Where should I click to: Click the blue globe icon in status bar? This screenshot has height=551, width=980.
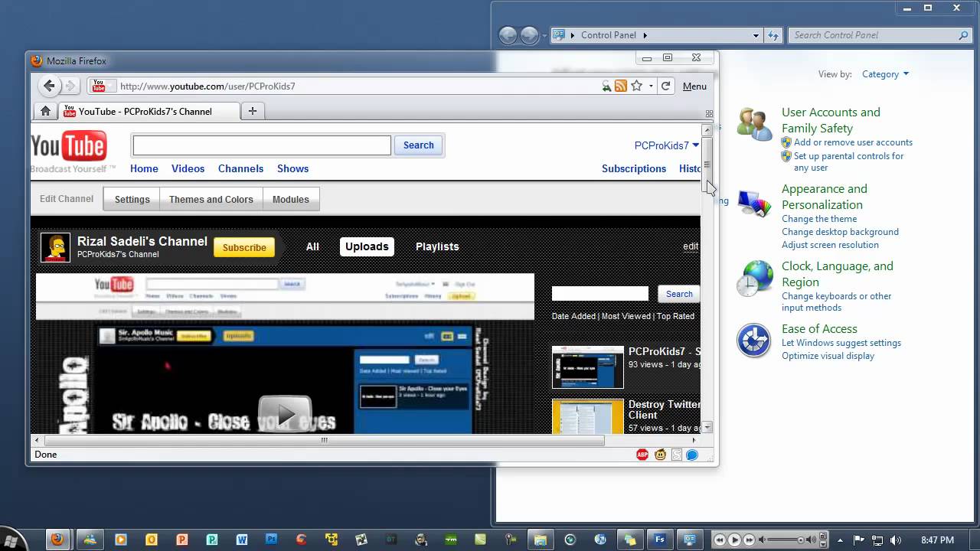click(692, 455)
